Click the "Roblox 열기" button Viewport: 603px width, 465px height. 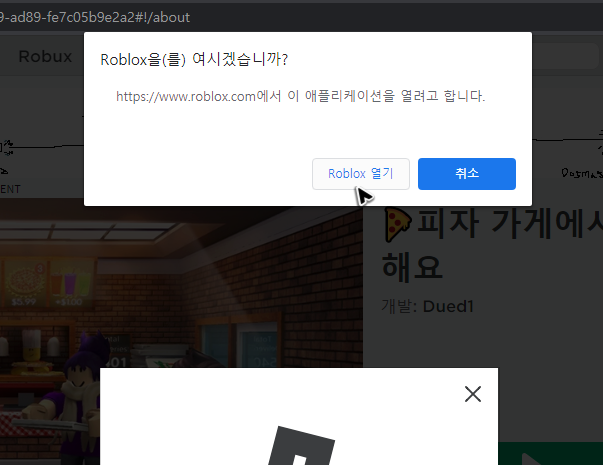[x=361, y=174]
